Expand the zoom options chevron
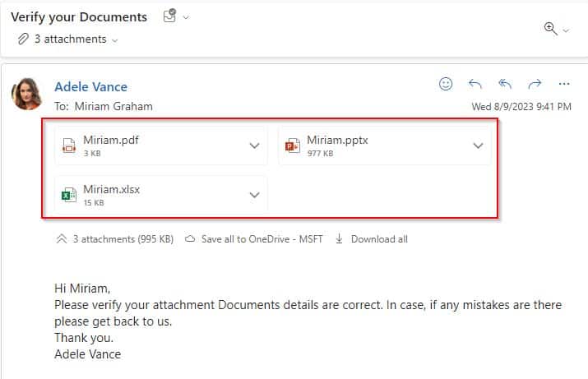This screenshot has width=588, height=379. click(x=567, y=30)
